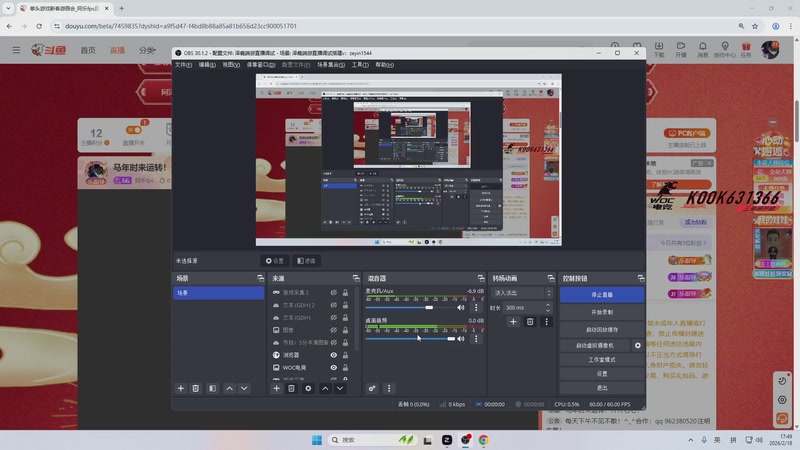Screen dimensions: 800x450
Task: Undock the controls (控制按钮) panel float icon
Action: (x=641, y=278)
